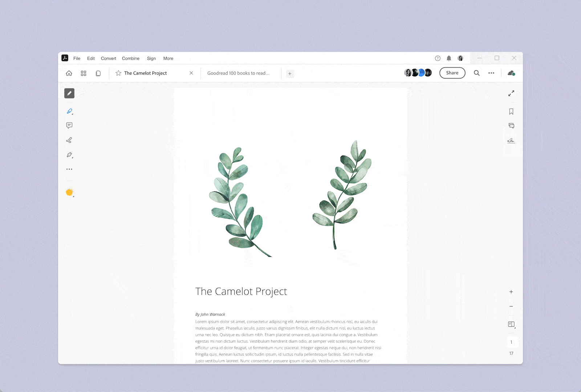Enter full screen with expand arrows

click(x=511, y=93)
